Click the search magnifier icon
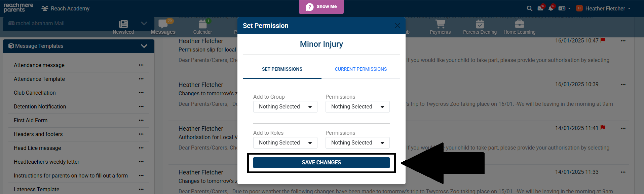644x194 pixels. [x=529, y=8]
